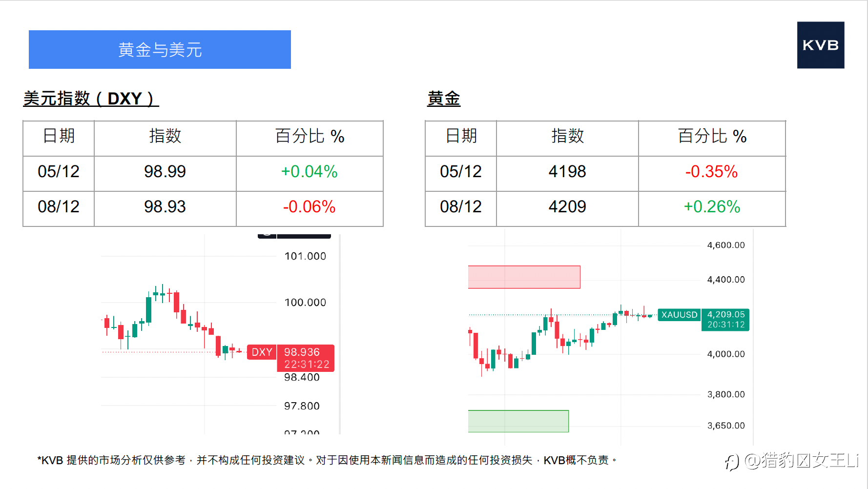Viewport: 868px width, 489px height.
Task: Select the gold -0.35% cell
Action: 711,172
